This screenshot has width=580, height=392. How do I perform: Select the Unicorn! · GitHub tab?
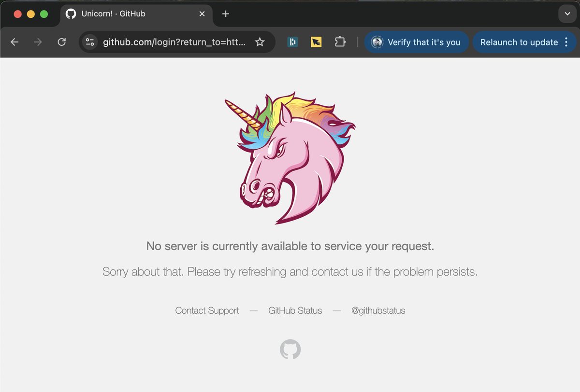(136, 14)
